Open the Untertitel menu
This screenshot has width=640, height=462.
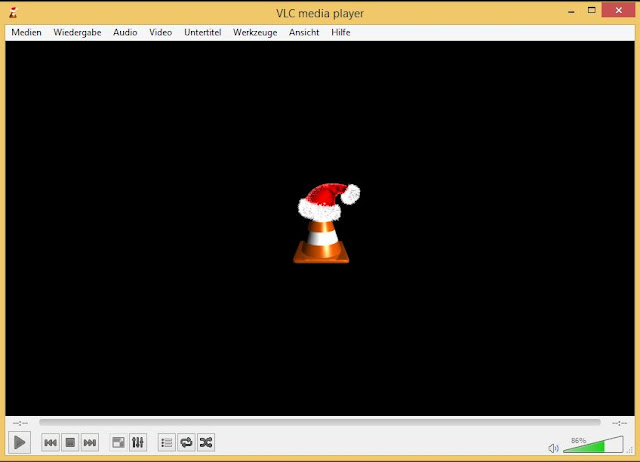click(202, 32)
